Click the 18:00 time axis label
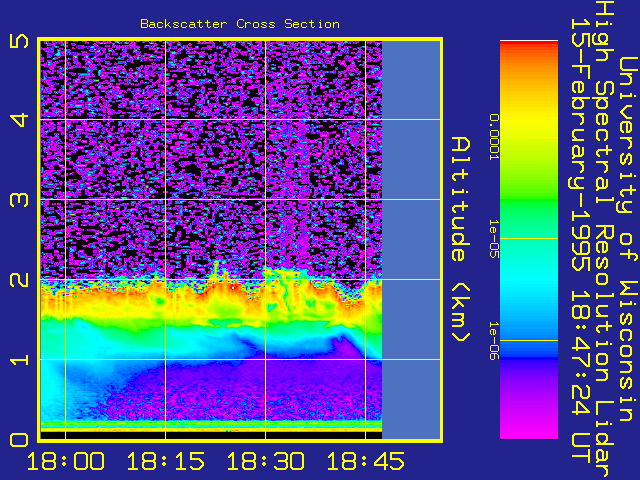640x480 pixels. click(66, 462)
